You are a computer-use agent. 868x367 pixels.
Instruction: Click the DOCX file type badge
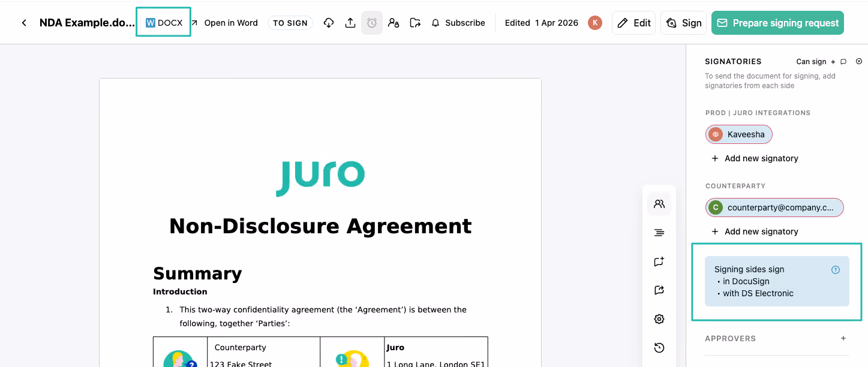164,23
